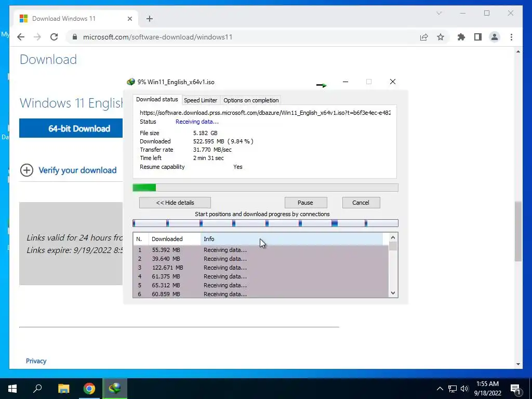
Task: Select the Download Windows 11 browser tab
Action: tap(76, 19)
